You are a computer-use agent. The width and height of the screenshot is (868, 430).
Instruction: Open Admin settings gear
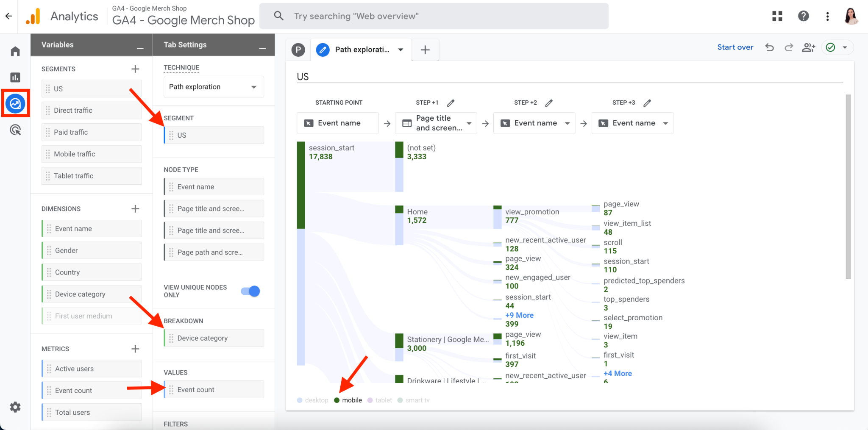point(15,407)
